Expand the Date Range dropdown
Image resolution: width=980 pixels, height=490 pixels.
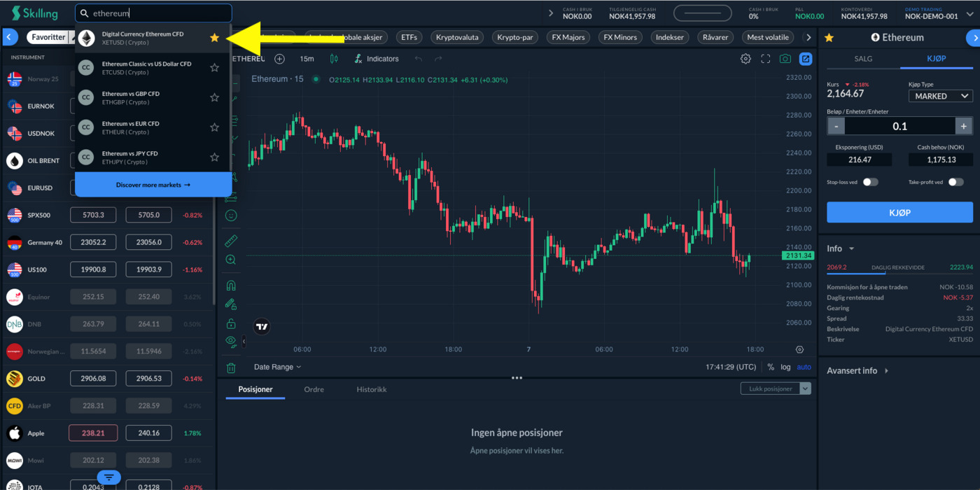pos(277,367)
